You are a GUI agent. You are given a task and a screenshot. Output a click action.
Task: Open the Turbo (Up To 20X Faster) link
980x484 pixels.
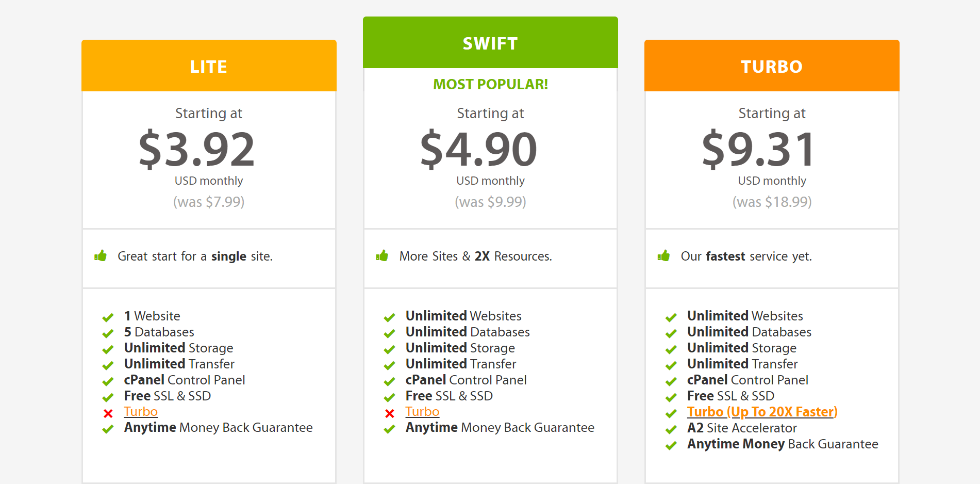762,412
